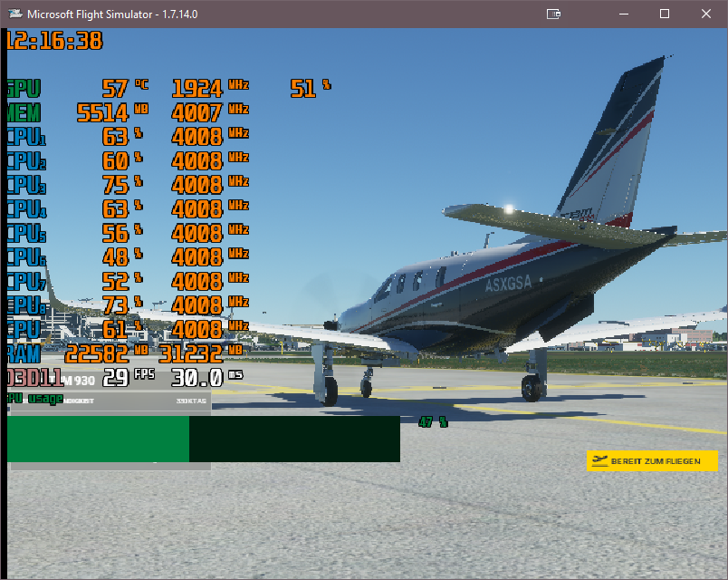Click the MEM usage value 5514 MB
Screen dimensions: 728x580
112,112
